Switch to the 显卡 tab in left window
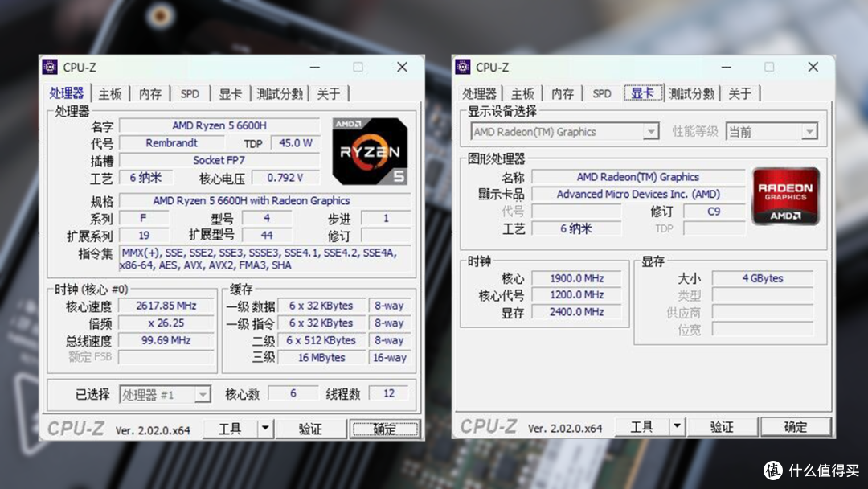Image resolution: width=868 pixels, height=489 pixels. click(x=231, y=93)
